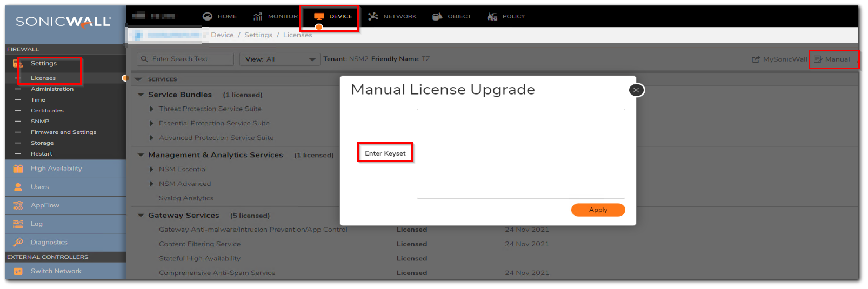Open MySonicWall link

tap(779, 59)
